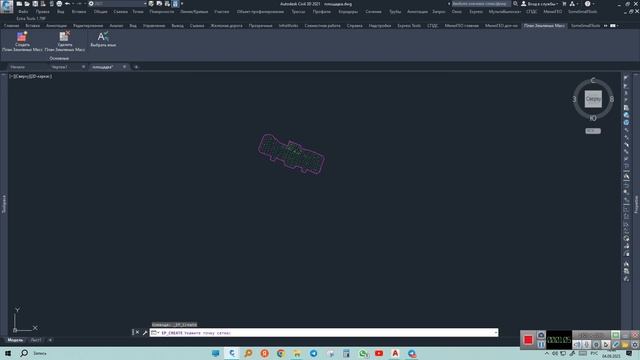Switch to the Лист1 layout tab
Screen dimensions: 640x360
(x=36, y=340)
